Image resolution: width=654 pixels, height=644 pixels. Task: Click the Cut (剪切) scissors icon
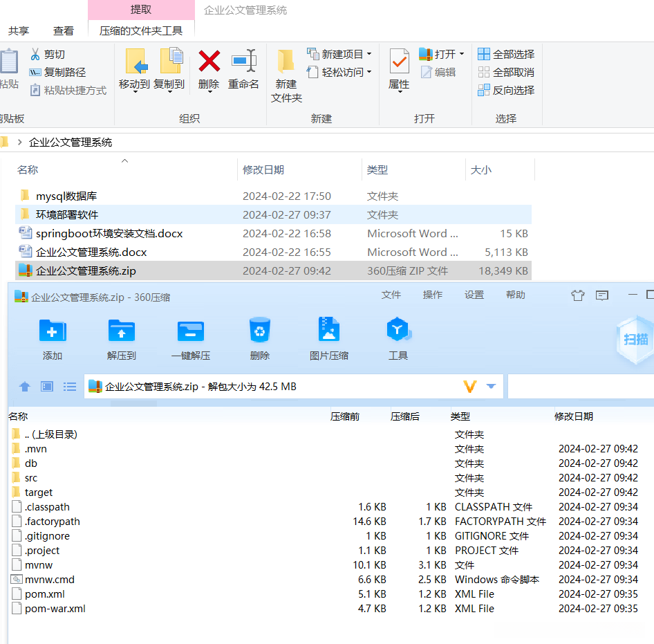click(35, 54)
